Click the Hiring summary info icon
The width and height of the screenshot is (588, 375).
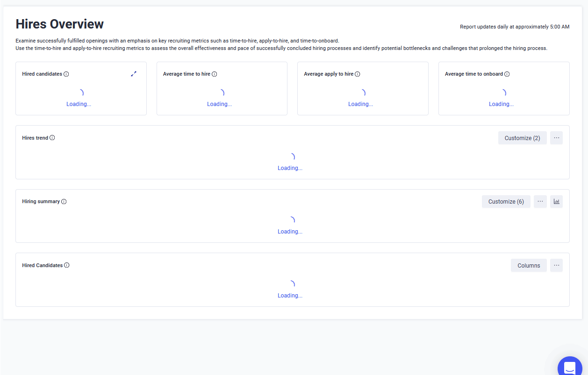point(64,202)
